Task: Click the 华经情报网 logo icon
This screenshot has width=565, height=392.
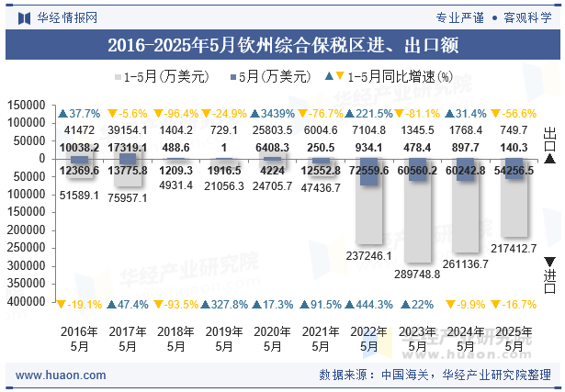Action: pos(24,18)
